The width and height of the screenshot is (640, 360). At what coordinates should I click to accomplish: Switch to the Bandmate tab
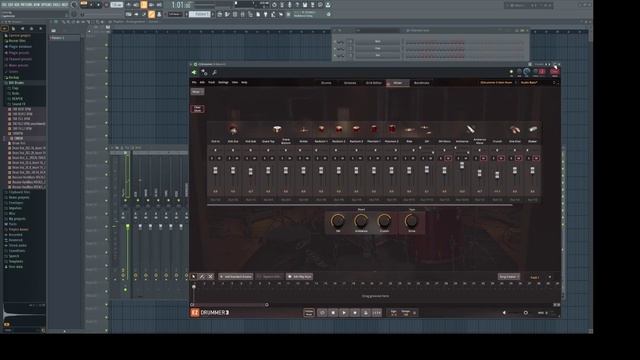(422, 83)
